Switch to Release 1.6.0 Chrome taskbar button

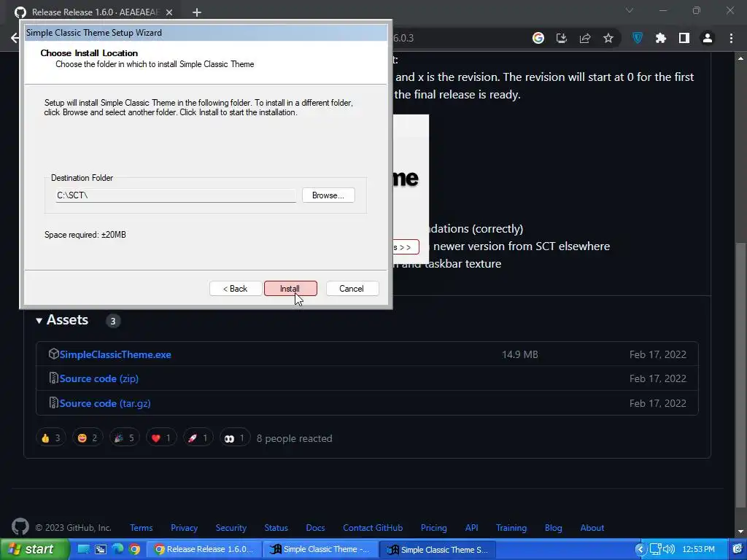pos(204,549)
